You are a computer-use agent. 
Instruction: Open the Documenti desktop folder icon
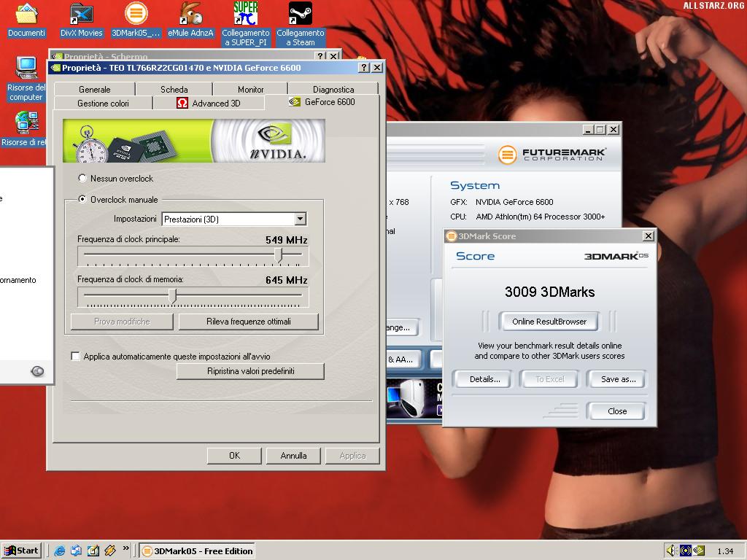pyautogui.click(x=27, y=19)
